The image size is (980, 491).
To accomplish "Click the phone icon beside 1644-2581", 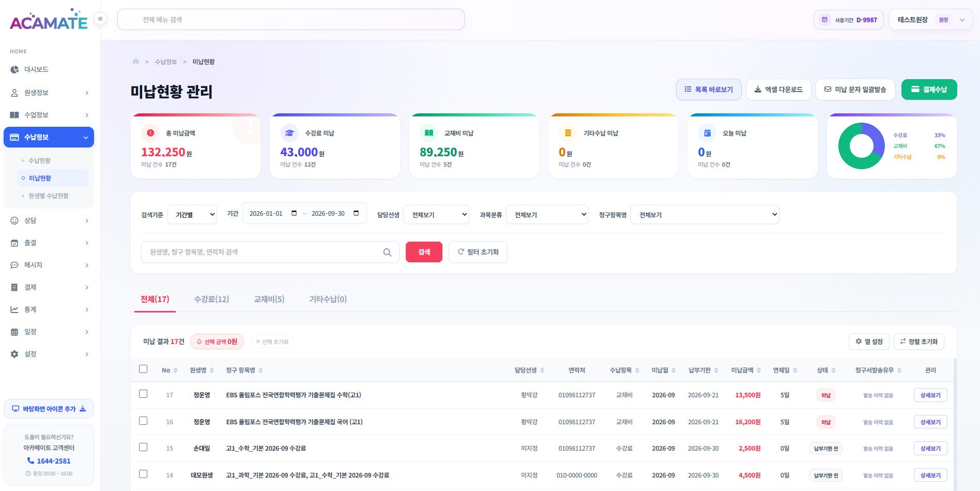I will tap(30, 460).
